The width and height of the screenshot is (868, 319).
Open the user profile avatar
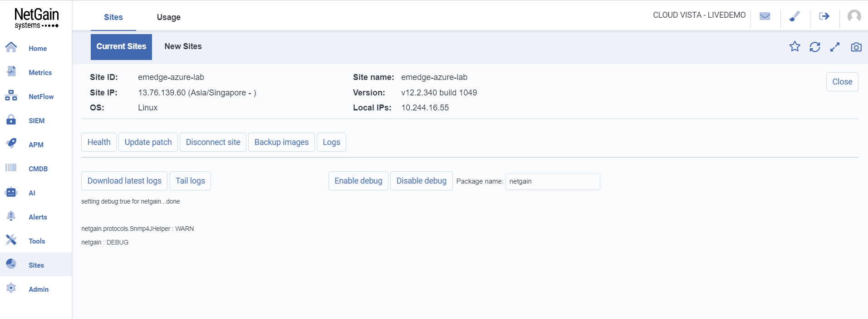coord(854,16)
